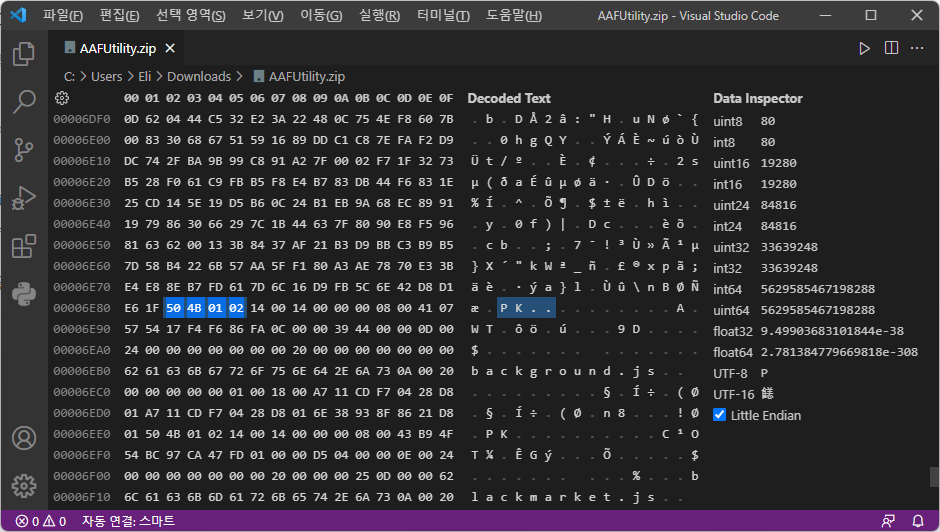Open the 터미널(T) menu
Viewport: 940px width, 532px height.
pos(444,16)
